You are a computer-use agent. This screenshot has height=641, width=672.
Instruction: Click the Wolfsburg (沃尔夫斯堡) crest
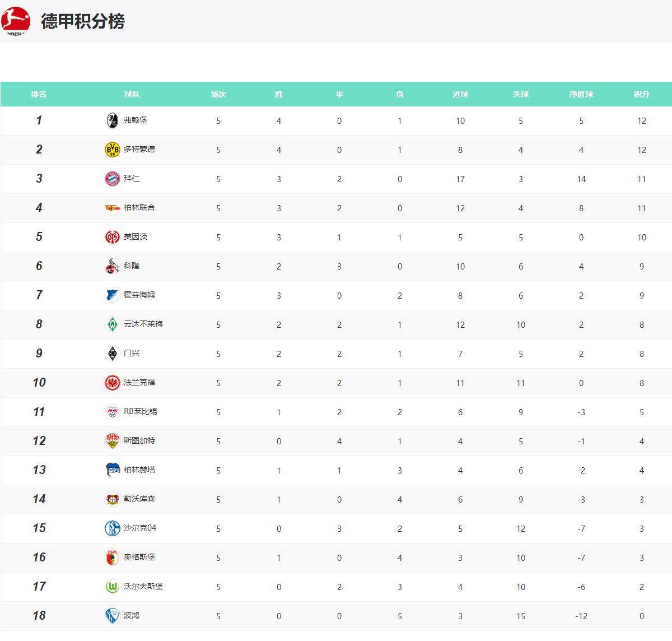tap(113, 586)
